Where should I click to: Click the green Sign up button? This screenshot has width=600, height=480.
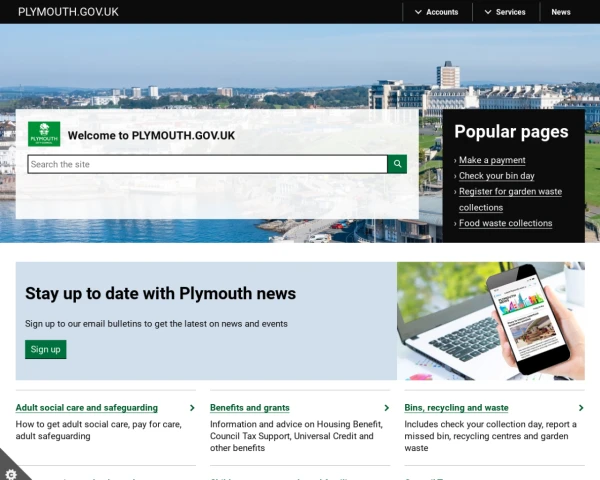point(46,349)
